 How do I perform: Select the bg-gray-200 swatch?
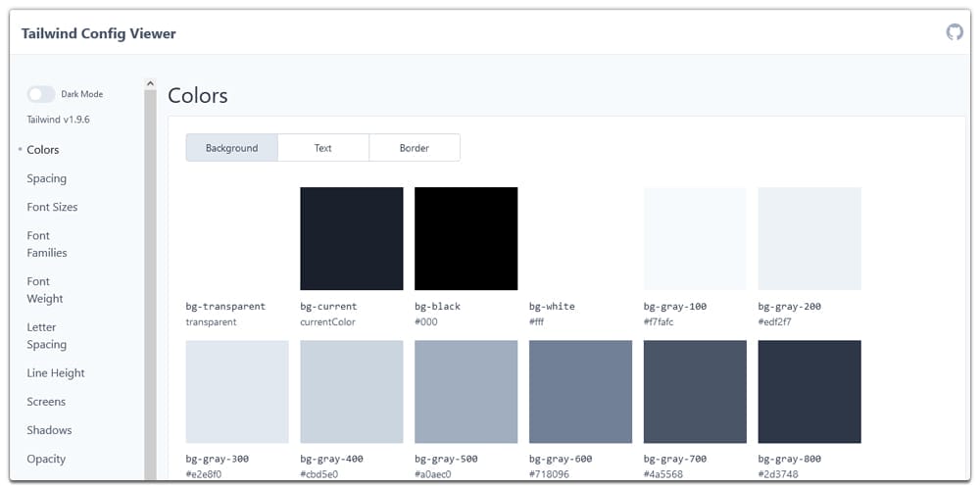coord(809,239)
